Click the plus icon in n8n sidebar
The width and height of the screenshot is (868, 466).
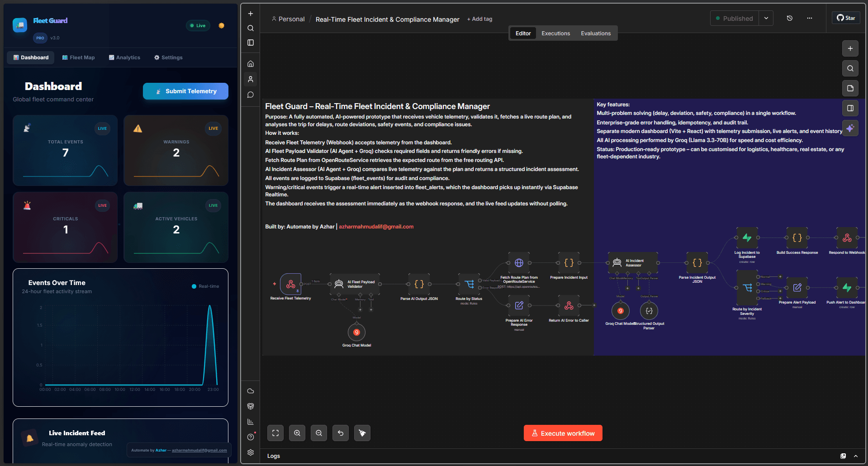tap(251, 14)
